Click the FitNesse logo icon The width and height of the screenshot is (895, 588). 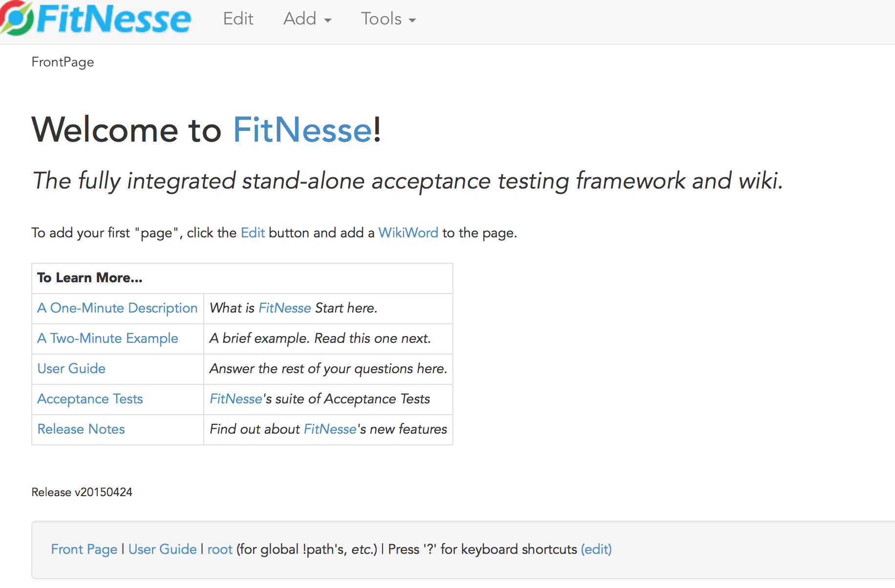tap(17, 18)
